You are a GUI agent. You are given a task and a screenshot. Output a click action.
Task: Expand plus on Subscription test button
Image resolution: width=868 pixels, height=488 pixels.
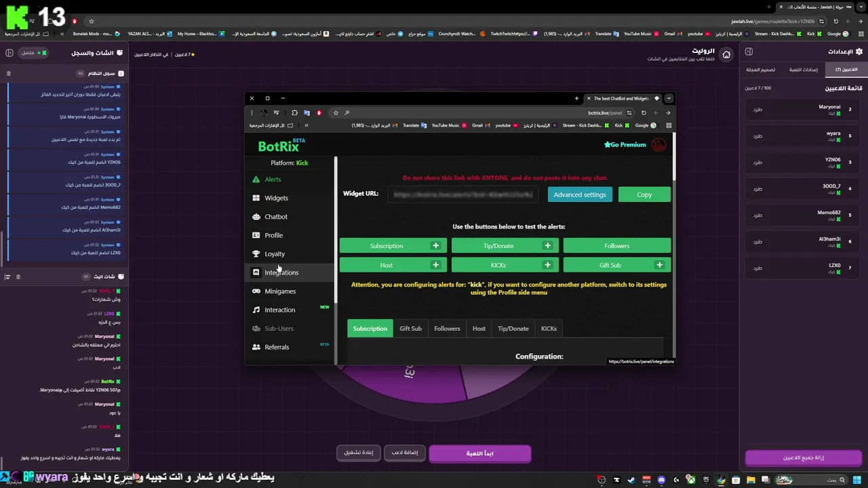(x=436, y=246)
